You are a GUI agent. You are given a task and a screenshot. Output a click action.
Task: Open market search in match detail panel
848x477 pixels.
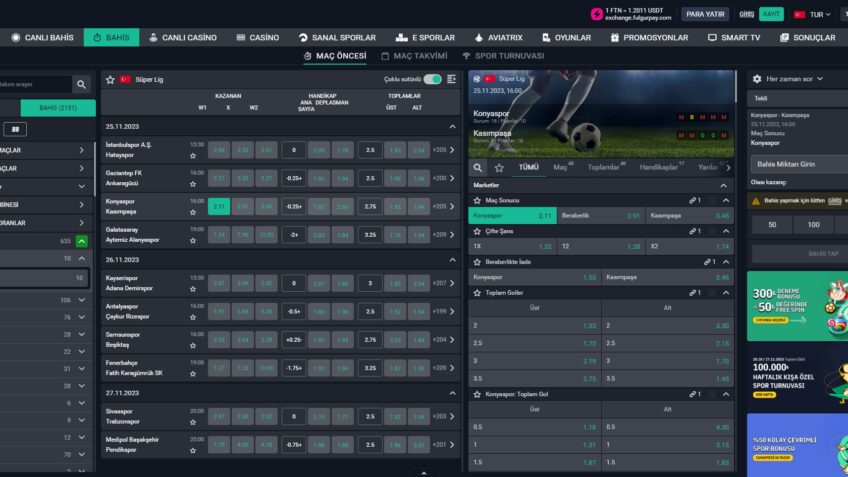479,168
